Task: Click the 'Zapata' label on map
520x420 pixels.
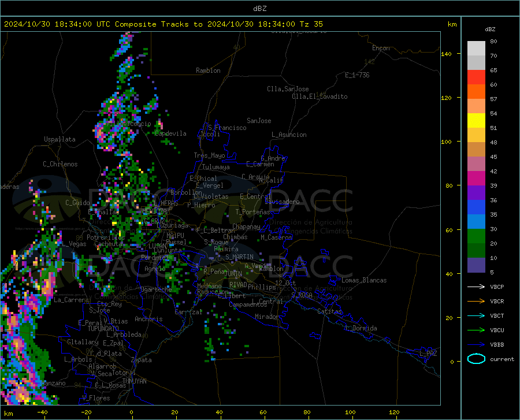Action: pos(142,360)
